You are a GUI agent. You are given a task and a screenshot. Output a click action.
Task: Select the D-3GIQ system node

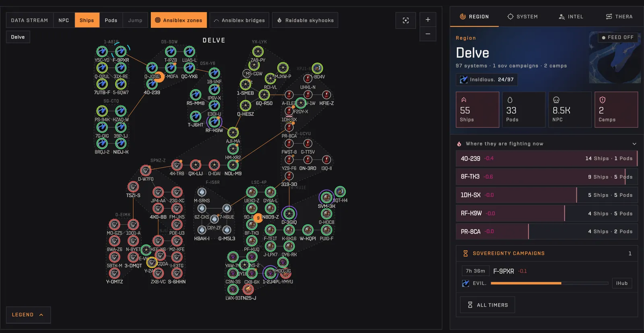289,214
